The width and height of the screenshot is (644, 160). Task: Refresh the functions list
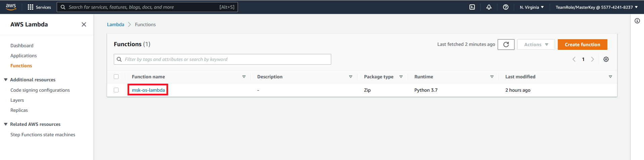pos(506,45)
